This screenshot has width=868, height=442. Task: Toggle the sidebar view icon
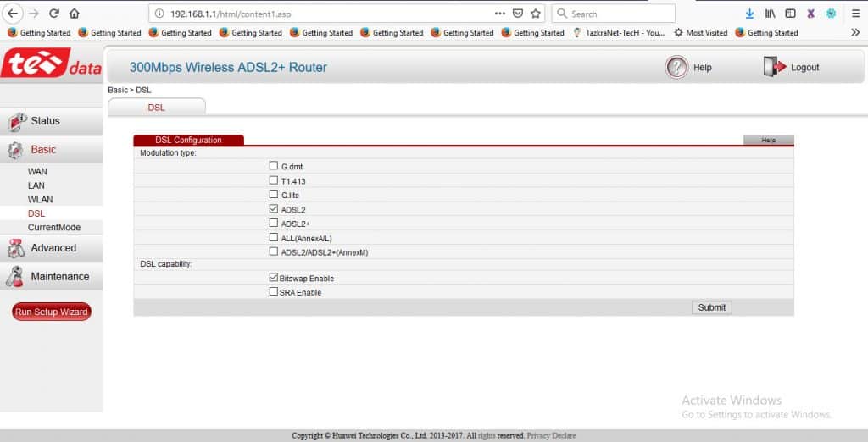[x=791, y=14]
